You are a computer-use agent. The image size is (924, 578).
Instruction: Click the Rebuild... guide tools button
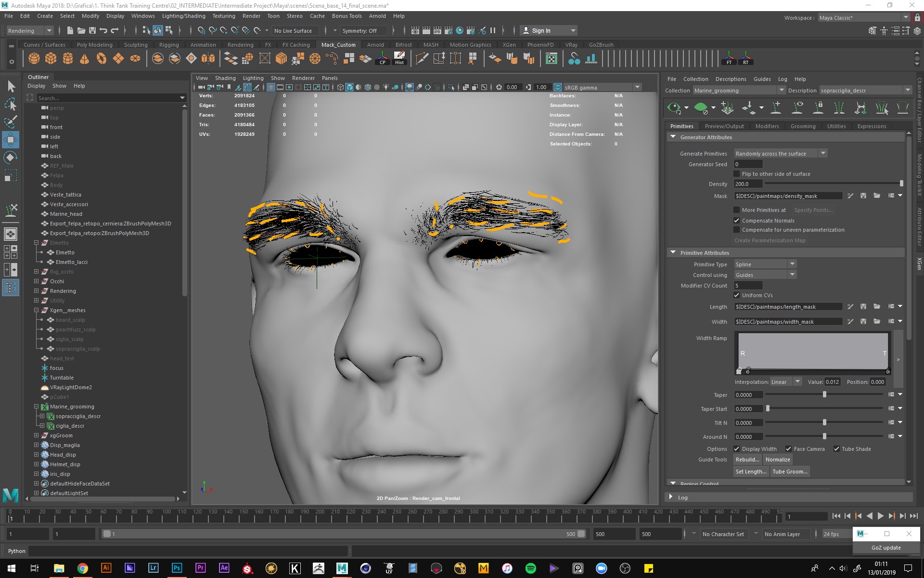747,460
